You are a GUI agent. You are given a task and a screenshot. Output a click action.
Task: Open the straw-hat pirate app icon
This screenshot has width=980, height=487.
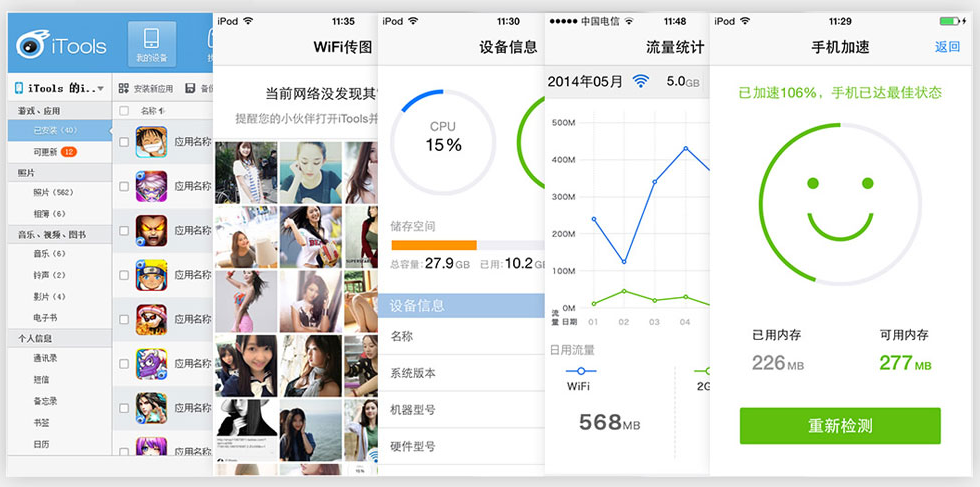click(x=151, y=142)
